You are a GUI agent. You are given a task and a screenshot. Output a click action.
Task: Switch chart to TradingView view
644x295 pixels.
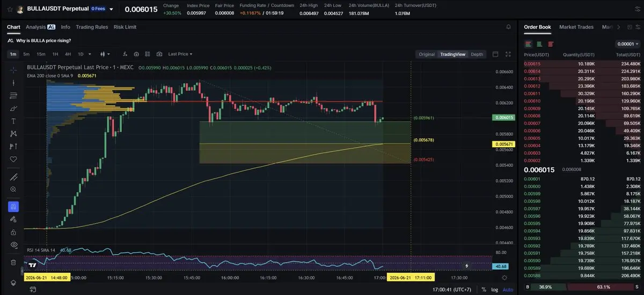pos(453,54)
